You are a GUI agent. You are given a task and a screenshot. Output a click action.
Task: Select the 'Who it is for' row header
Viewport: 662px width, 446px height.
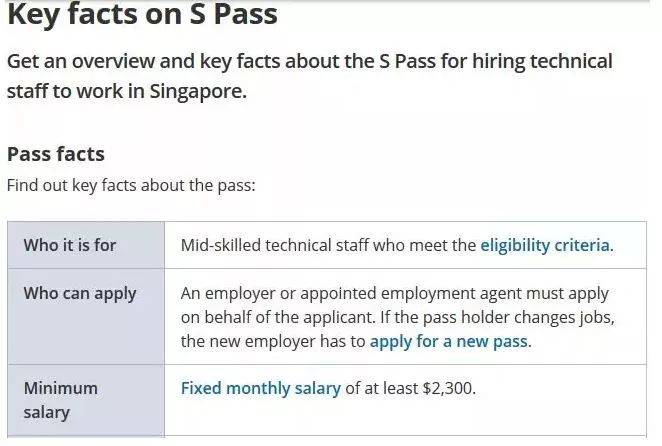(x=70, y=245)
